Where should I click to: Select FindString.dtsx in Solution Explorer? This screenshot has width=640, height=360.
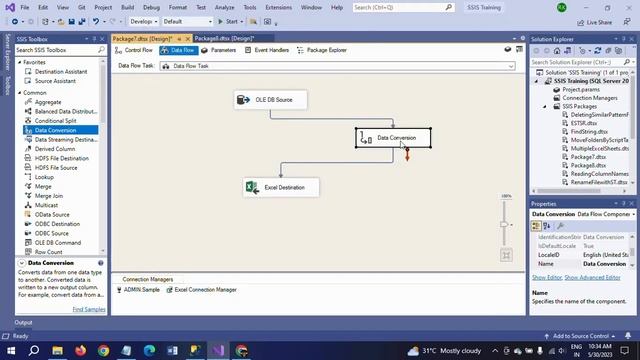coord(589,132)
